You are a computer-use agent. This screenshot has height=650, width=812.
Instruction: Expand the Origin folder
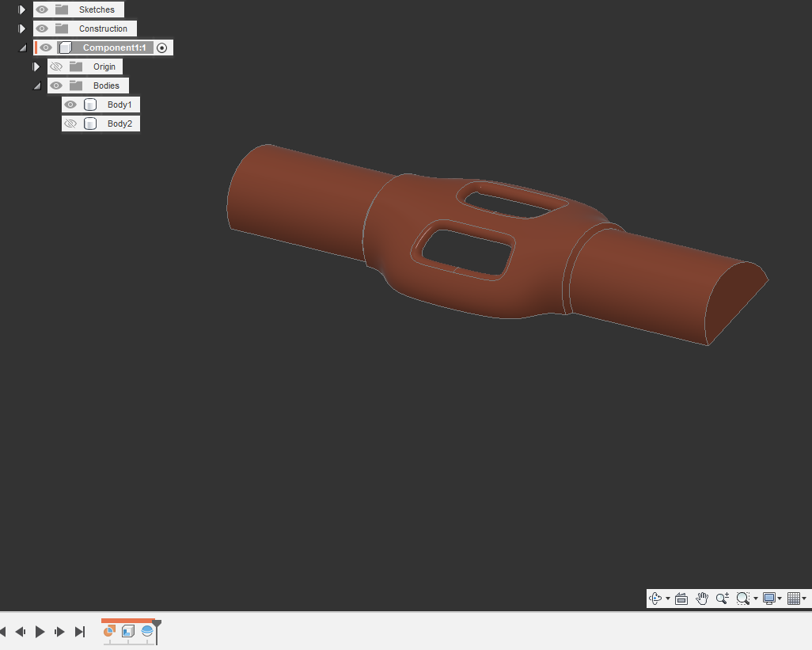tap(36, 67)
